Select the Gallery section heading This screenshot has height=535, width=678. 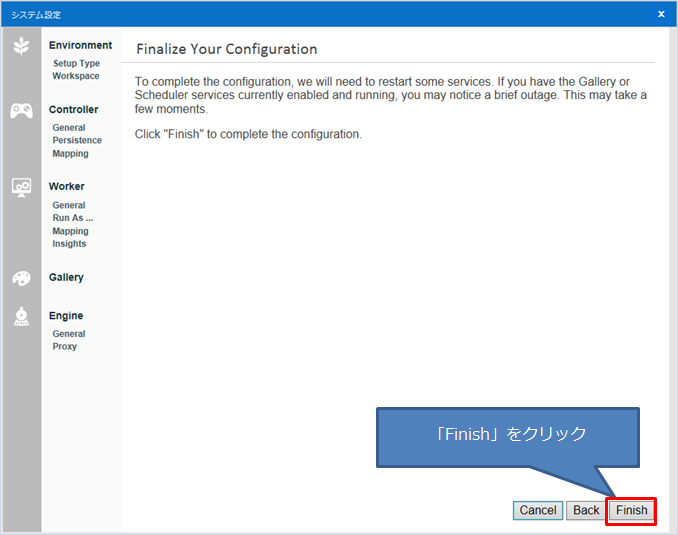point(66,277)
